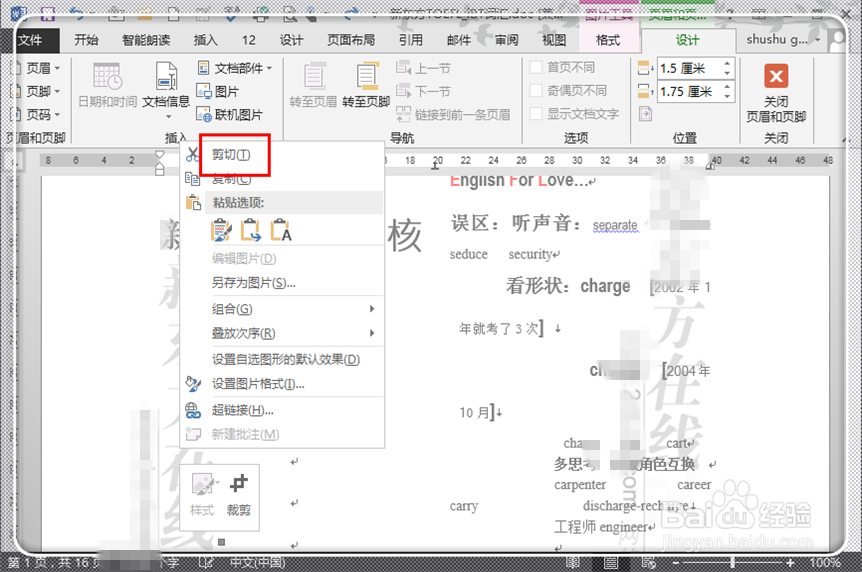This screenshot has width=862, height=572.
Task: Click the zoom slider handle
Action: (x=732, y=563)
